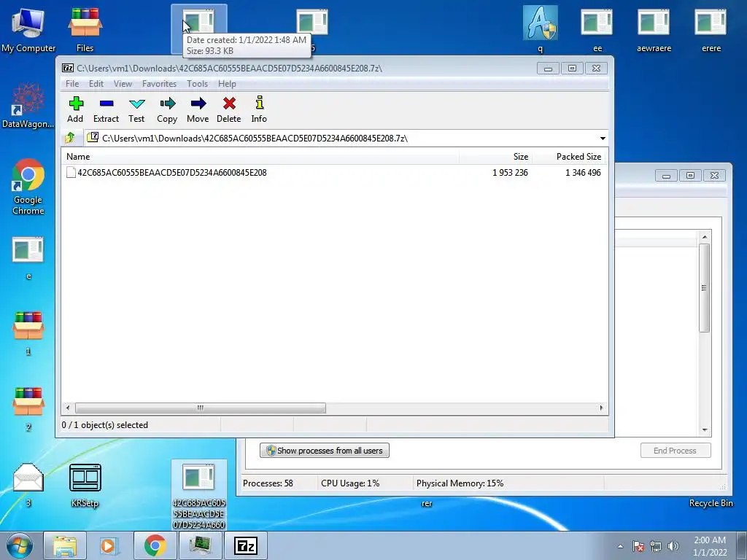747x560 pixels.
Task: Click CPU Usage: 1% status entry
Action: point(350,483)
